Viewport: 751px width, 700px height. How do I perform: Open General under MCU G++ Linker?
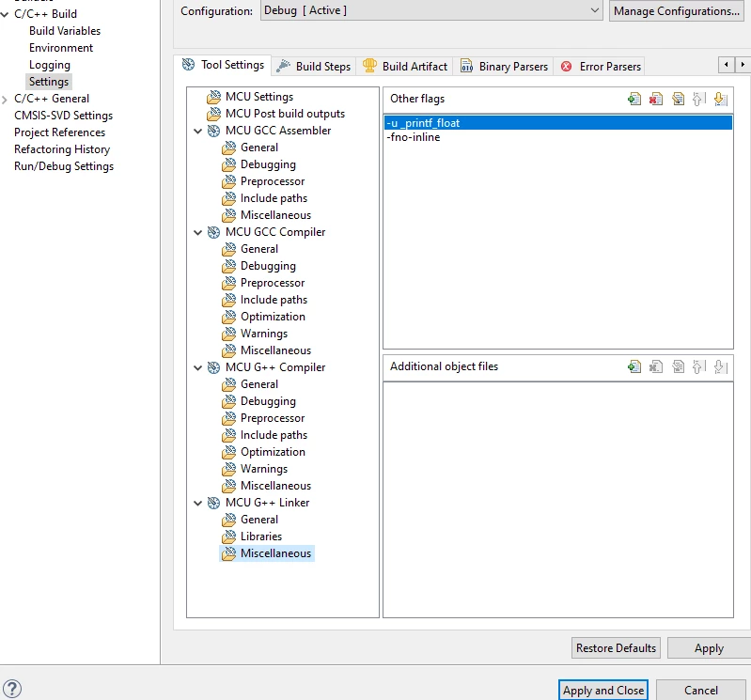[259, 520]
